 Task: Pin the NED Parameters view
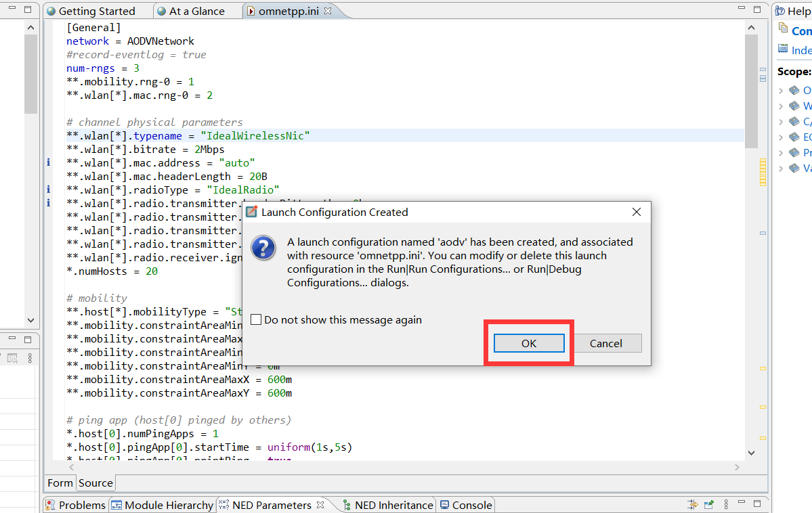pyautogui.click(x=709, y=504)
